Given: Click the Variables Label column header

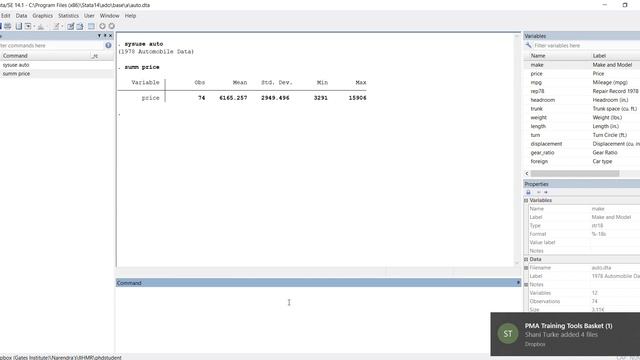Looking at the screenshot, I should coord(616,56).
